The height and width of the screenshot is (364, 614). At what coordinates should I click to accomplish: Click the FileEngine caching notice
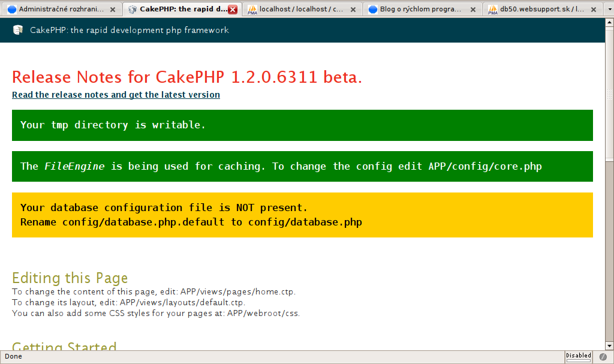(302, 167)
